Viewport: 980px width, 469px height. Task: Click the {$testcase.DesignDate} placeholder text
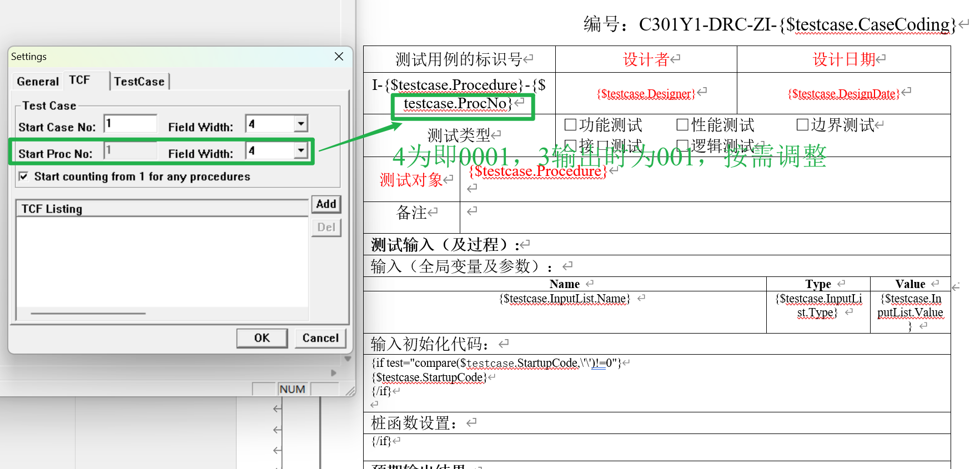pos(843,93)
